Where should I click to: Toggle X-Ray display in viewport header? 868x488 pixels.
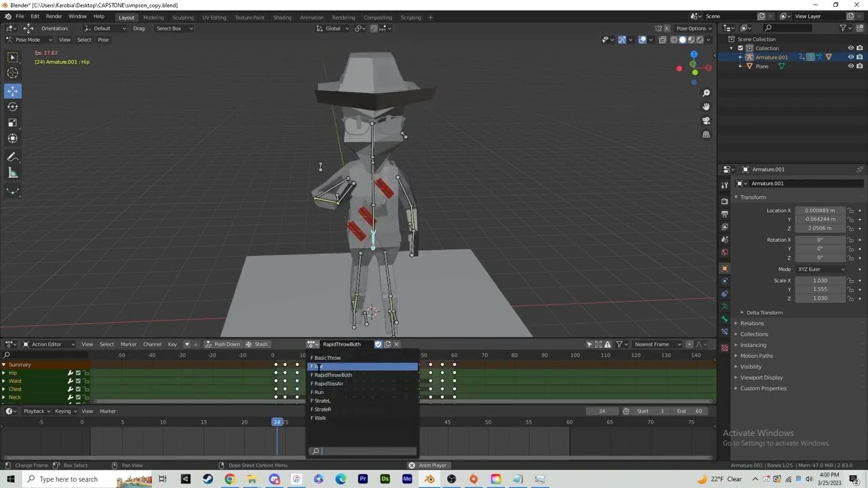[662, 40]
